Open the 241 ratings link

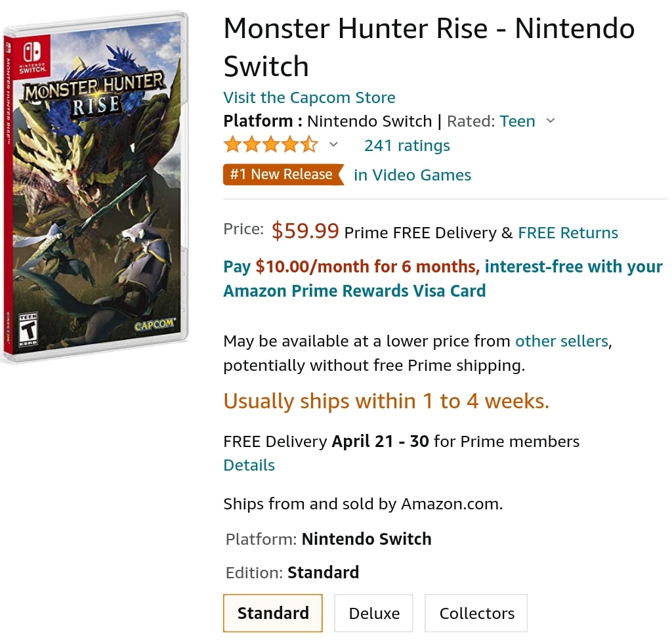pos(407,146)
